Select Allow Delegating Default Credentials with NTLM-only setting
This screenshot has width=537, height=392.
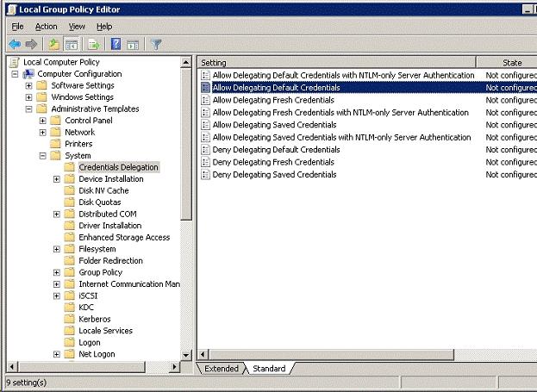pyautogui.click(x=343, y=75)
